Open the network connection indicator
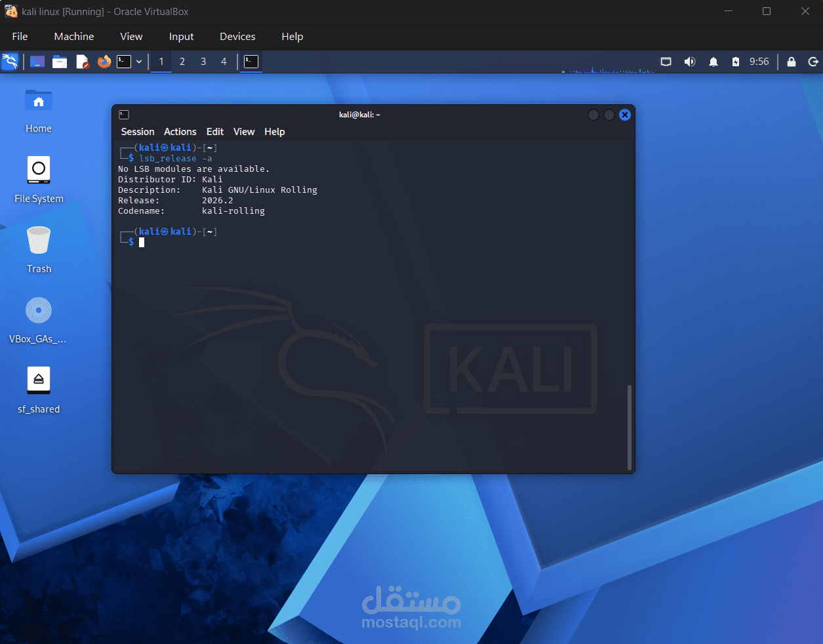Viewport: 823px width, 644px height. (666, 62)
